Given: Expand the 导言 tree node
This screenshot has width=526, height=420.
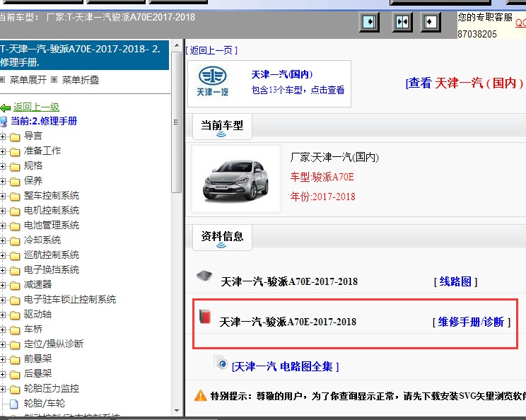Looking at the screenshot, I should click(x=3, y=137).
